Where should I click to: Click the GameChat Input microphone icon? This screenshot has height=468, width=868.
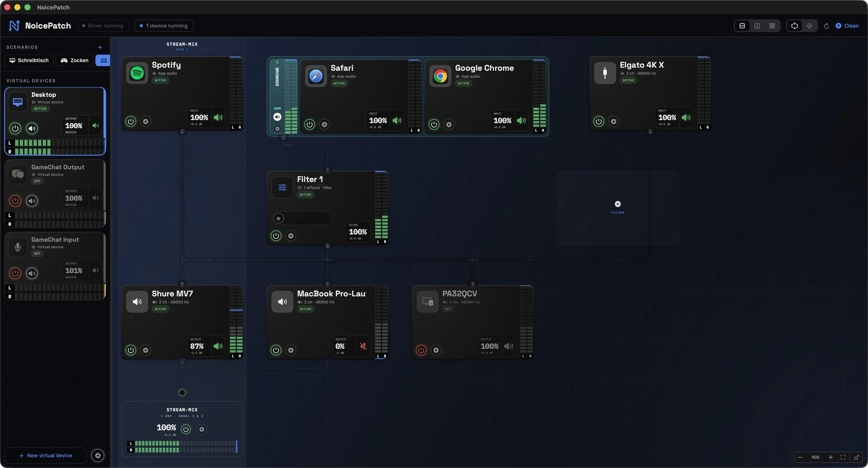18,247
